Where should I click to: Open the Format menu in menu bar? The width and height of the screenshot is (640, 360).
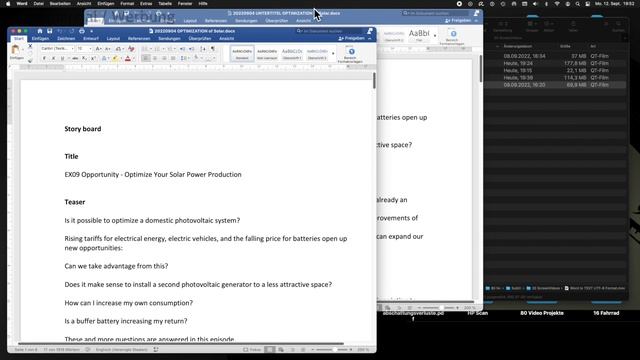pos(127,3)
